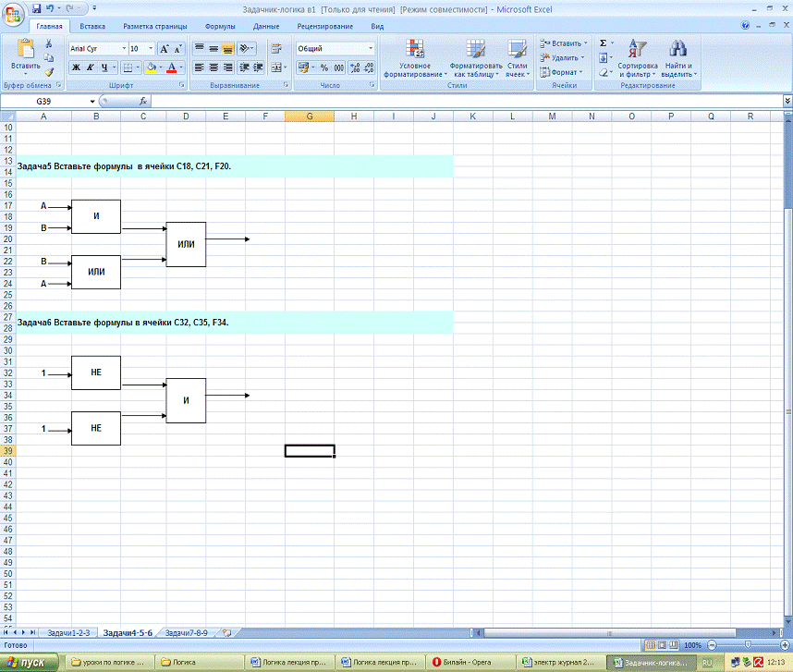Open Условное форматирование menu
The width and height of the screenshot is (793, 672).
[415, 58]
